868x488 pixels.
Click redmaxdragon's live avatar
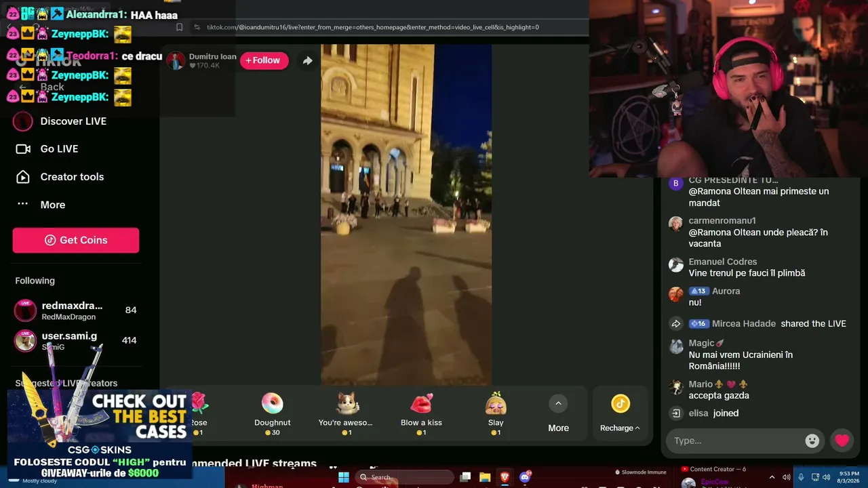(x=25, y=310)
